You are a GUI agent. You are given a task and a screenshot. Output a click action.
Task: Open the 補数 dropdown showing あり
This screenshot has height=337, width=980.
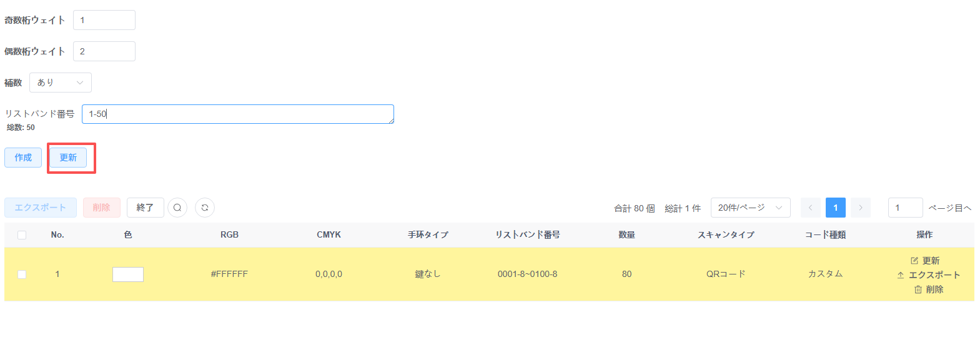click(x=61, y=83)
